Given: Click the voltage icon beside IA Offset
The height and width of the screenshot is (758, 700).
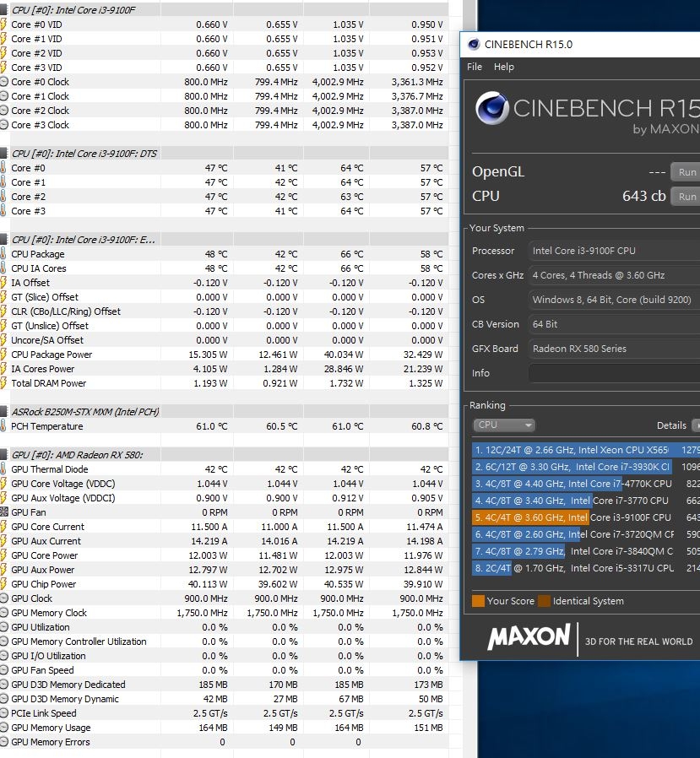Looking at the screenshot, I should tap(3, 283).
